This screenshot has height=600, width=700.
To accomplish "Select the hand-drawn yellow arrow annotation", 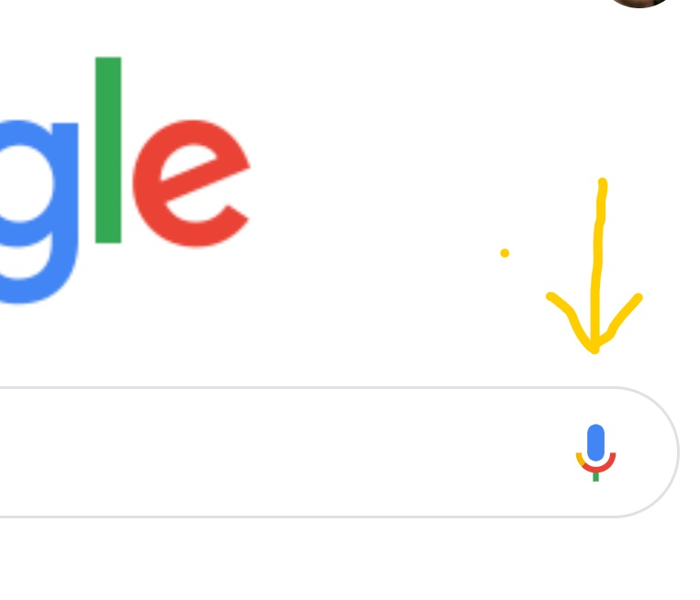I will 594,266.
